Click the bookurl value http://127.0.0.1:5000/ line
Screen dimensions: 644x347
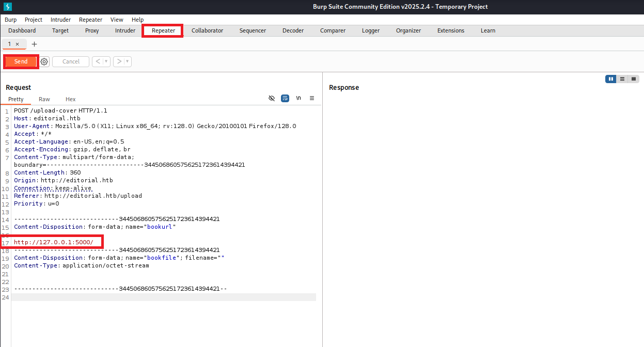click(54, 242)
